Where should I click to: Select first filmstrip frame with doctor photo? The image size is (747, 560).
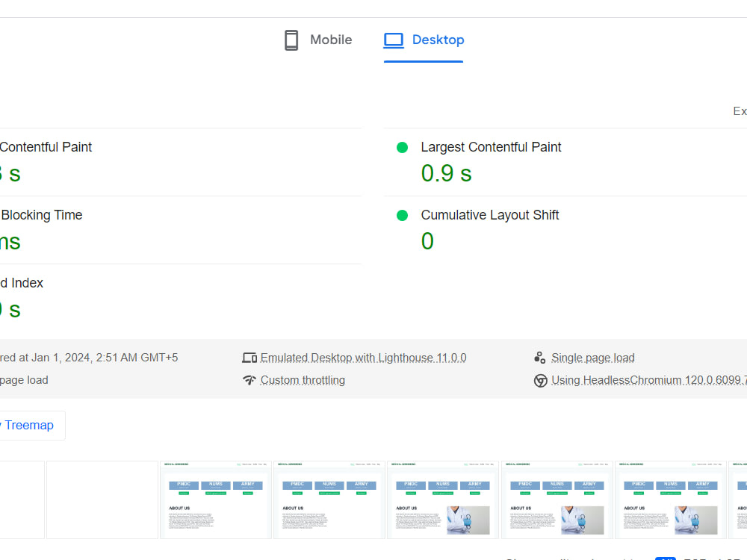click(x=443, y=500)
